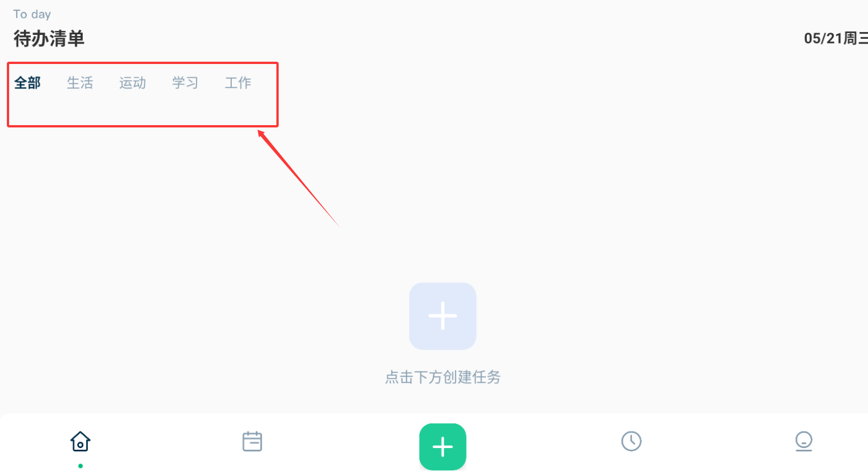868x472 pixels.
Task: Click the green dot under home icon
Action: pyautogui.click(x=81, y=466)
